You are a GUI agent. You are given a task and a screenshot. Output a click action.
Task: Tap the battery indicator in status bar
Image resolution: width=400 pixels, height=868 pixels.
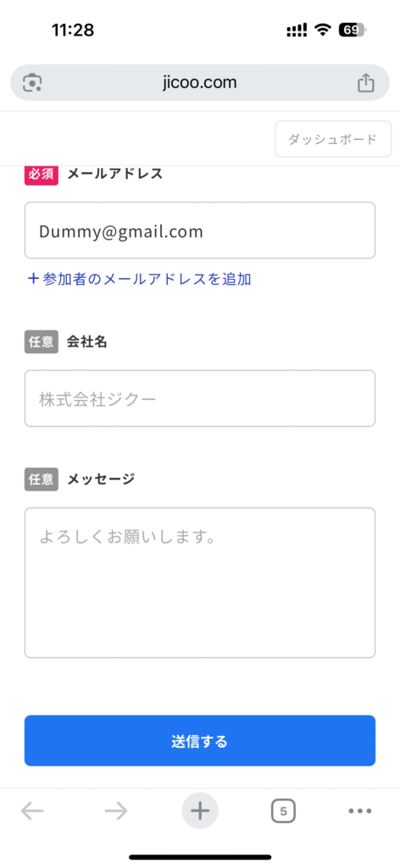[352, 30]
